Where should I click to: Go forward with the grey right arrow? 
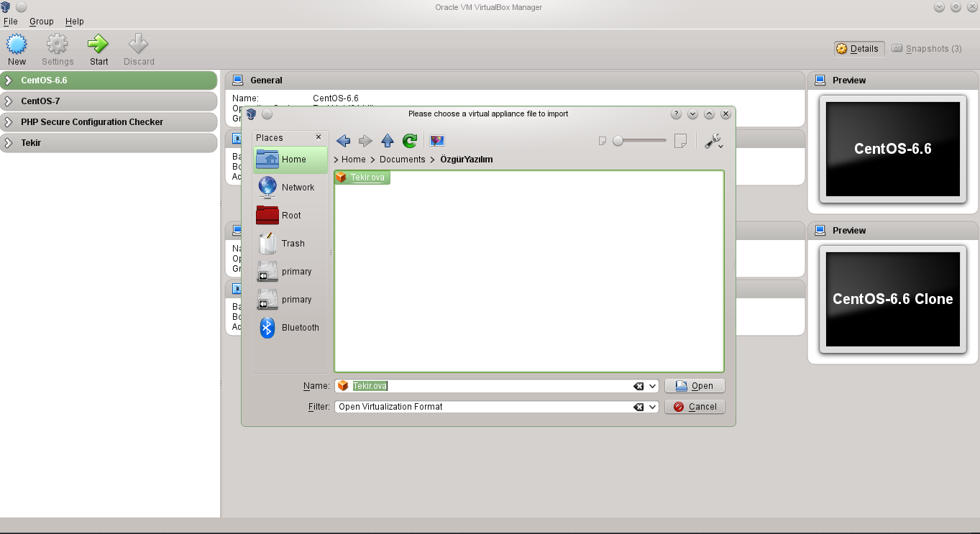365,141
